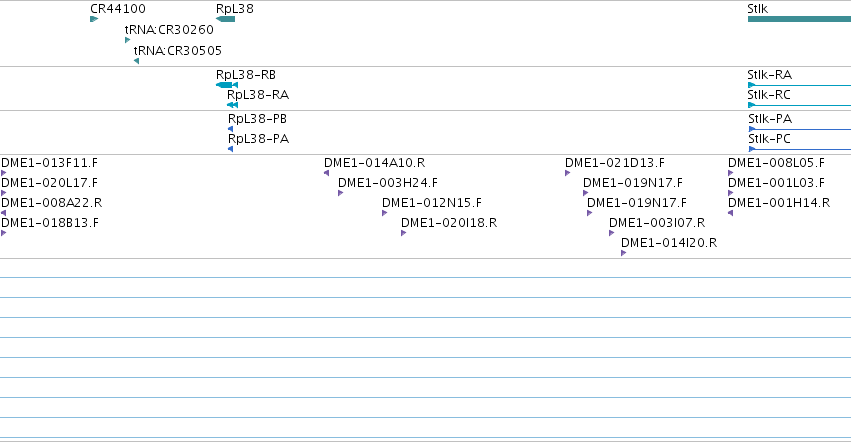The width and height of the screenshot is (851, 442).
Task: Select the RpL38-RB transcript
Action: click(227, 85)
